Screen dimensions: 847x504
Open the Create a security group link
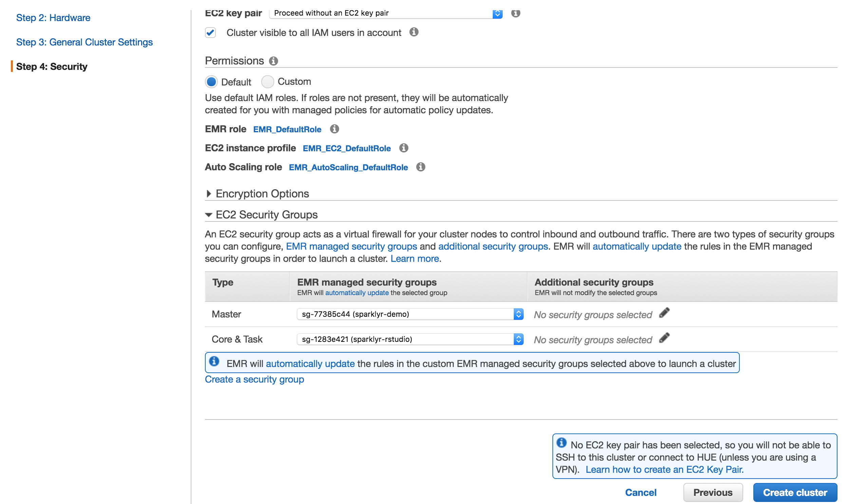pos(254,379)
